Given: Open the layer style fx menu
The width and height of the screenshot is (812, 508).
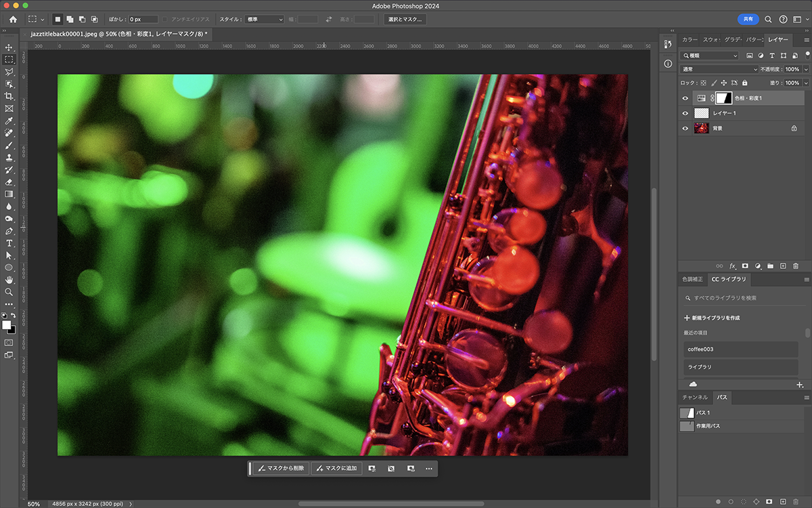Looking at the screenshot, I should (732, 266).
